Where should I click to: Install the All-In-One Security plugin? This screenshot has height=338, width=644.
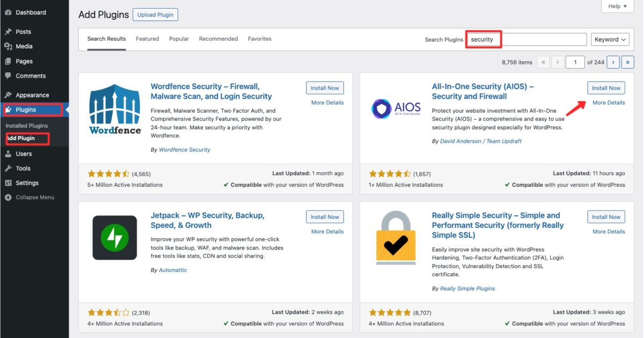pos(606,88)
